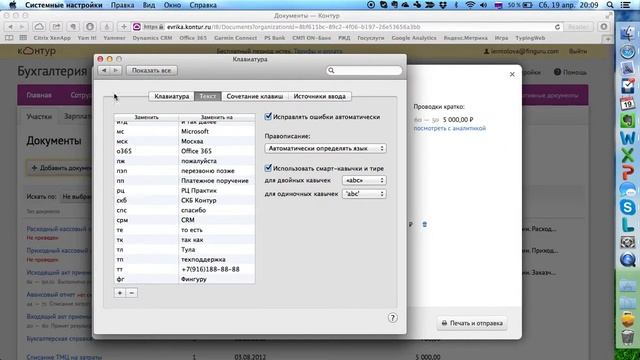This screenshot has height=360, width=640.
Task: Select the спасибо replacement row
Action: (x=184, y=210)
